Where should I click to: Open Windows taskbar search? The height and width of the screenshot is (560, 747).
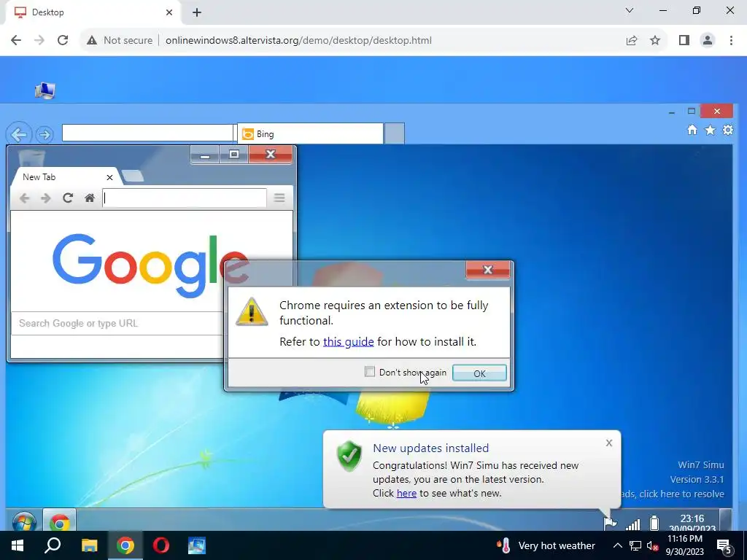(x=53, y=545)
